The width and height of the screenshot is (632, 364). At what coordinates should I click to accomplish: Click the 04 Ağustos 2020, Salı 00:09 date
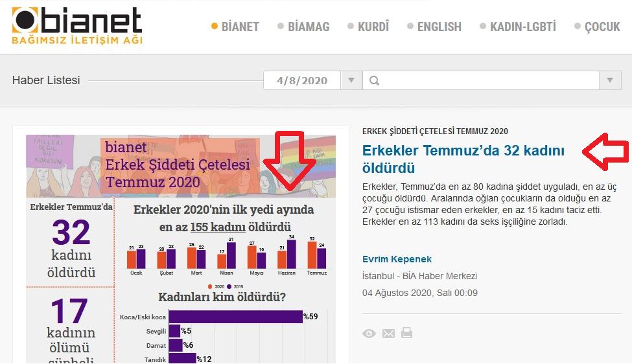tap(419, 293)
